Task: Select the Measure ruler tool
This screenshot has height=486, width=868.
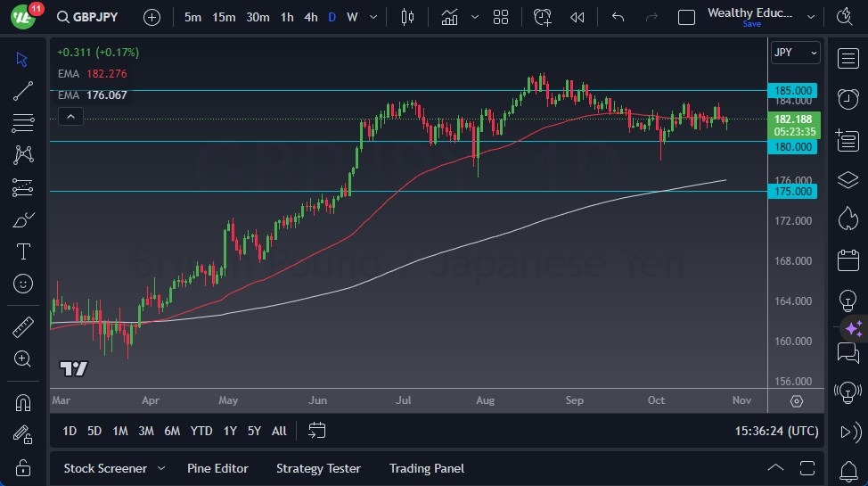Action: pos(23,326)
